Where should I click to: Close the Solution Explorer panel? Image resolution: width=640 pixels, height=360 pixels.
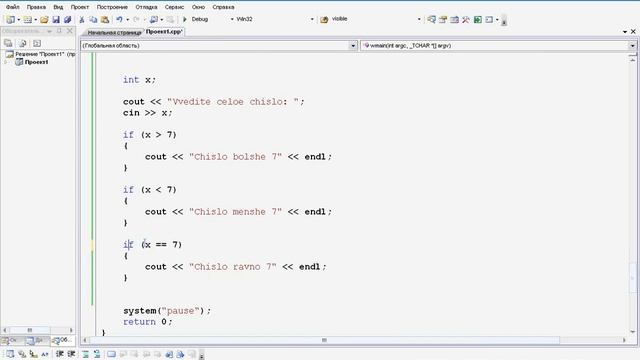point(70,31)
